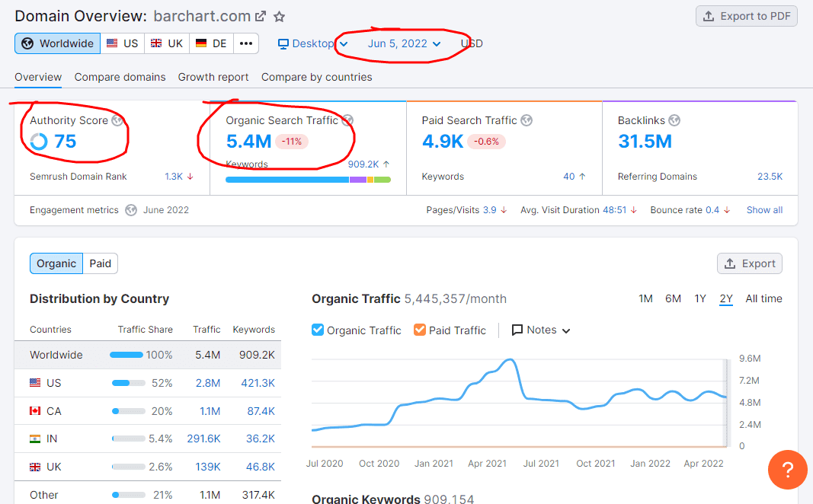Viewport: 813px width, 504px height.
Task: Open the Bounce rate 0.4 value
Action: tap(712, 210)
